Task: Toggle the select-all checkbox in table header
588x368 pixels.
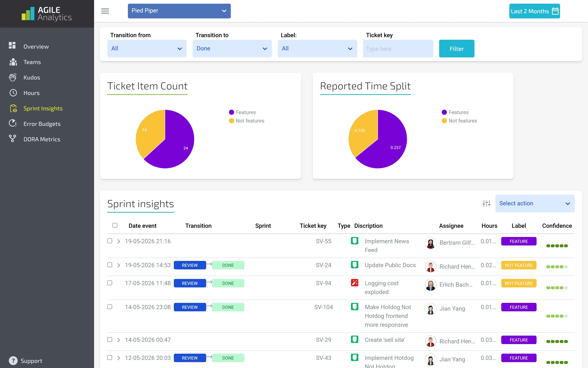Action: (115, 225)
